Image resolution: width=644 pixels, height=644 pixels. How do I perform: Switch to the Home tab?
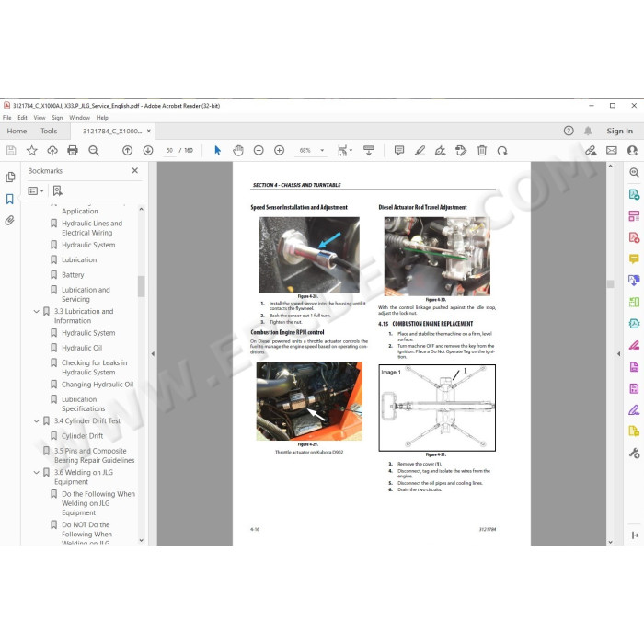(17, 131)
